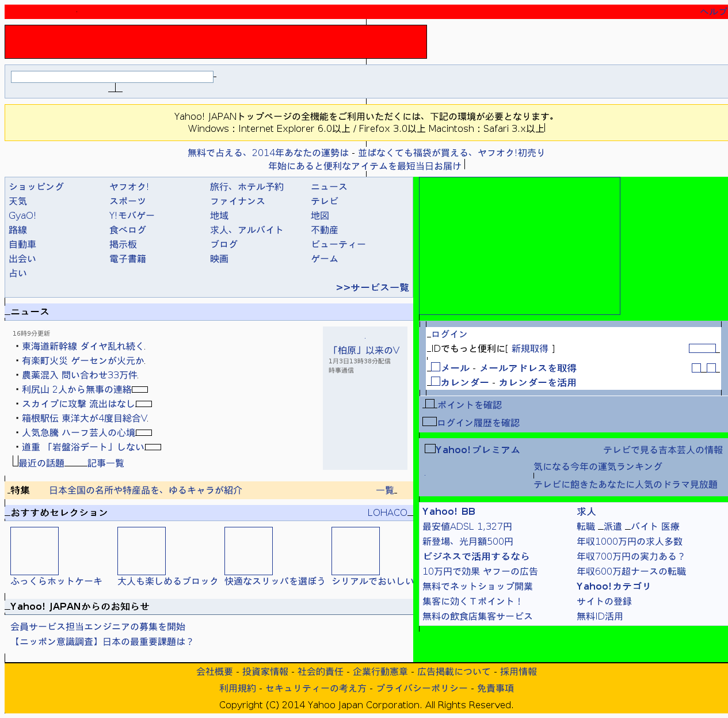Go to the 映画 service link
This screenshot has height=718, width=728.
click(x=219, y=259)
